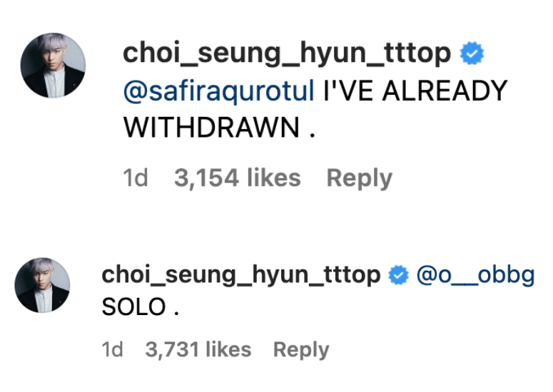Click the period after the word WITHDRAWN
Viewport: 553px width, 392px height.
[311, 133]
